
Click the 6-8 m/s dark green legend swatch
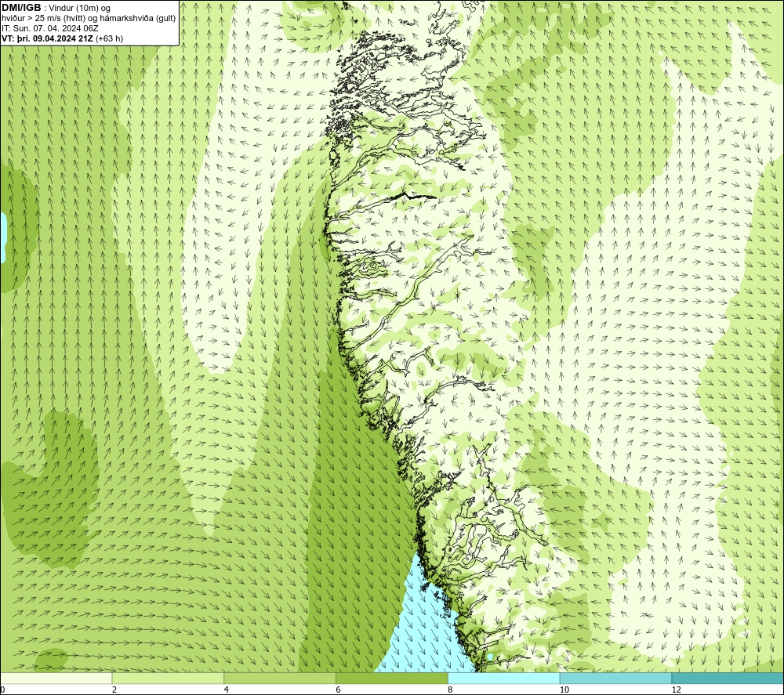pos(392,679)
